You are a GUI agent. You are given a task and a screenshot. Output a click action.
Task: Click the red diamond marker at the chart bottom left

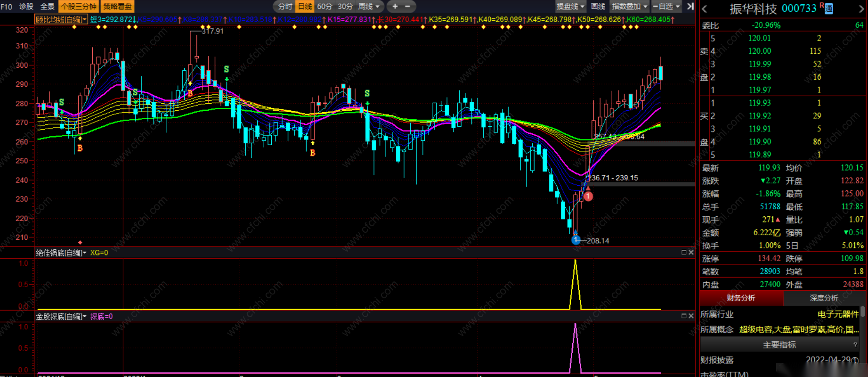pyautogui.click(x=80, y=243)
